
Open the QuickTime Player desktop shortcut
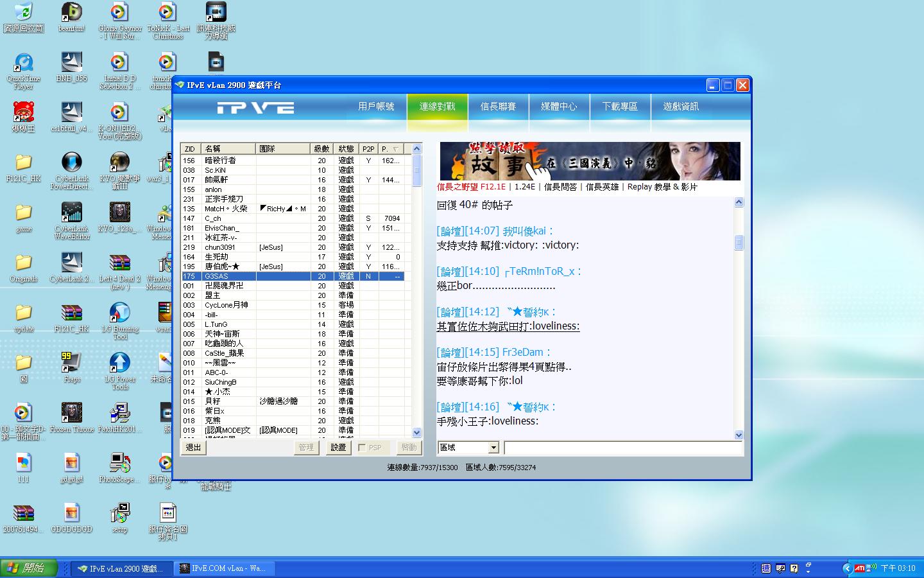point(24,64)
